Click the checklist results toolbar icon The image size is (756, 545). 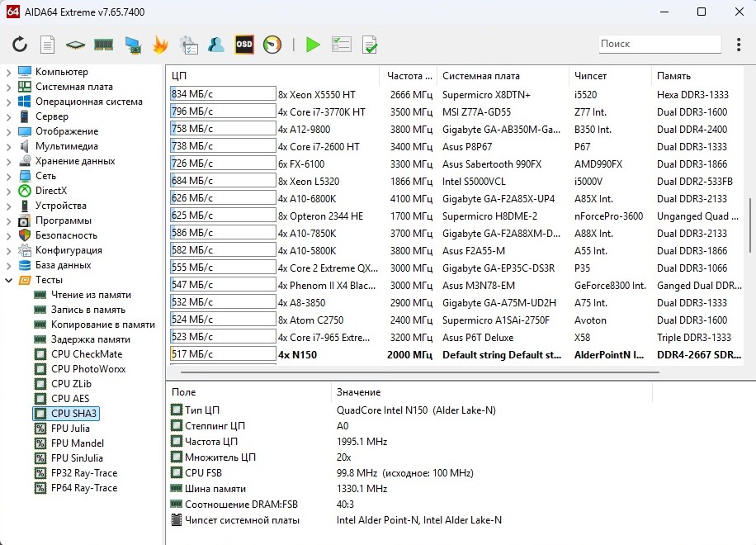coord(342,45)
